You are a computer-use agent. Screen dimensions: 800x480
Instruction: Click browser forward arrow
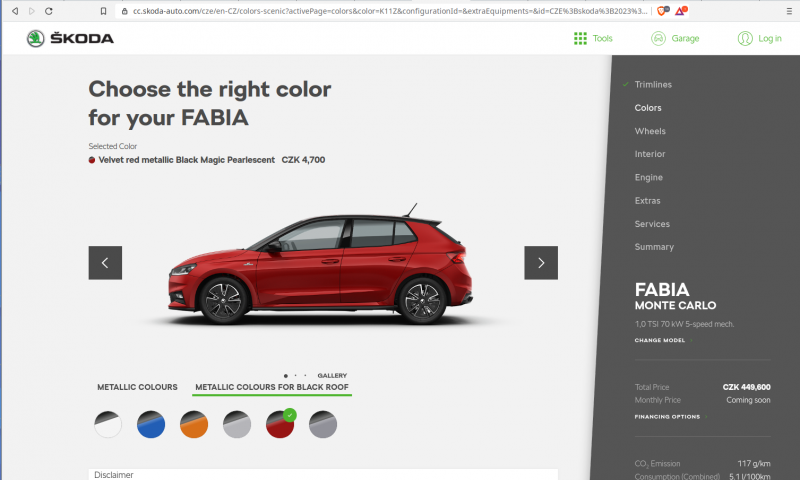point(32,11)
